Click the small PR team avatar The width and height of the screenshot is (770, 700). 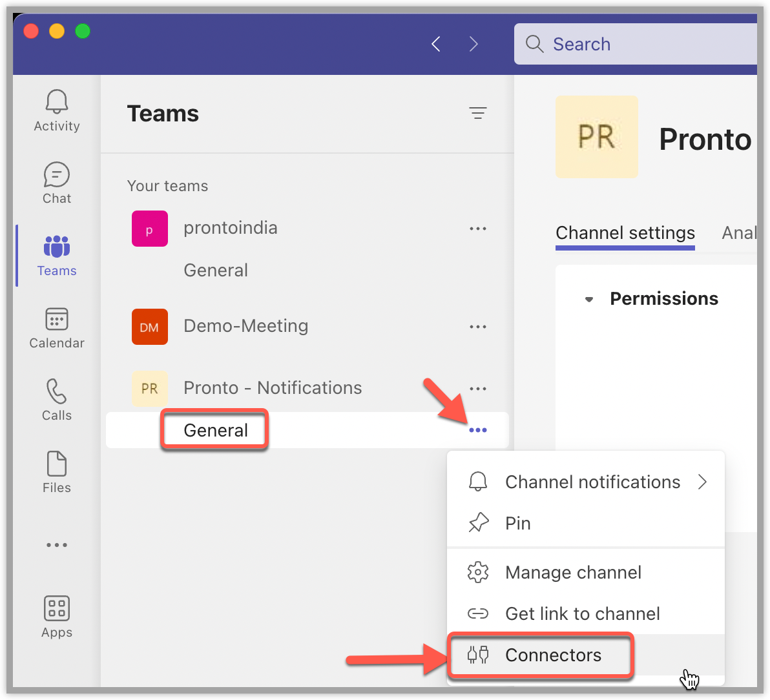(x=150, y=389)
